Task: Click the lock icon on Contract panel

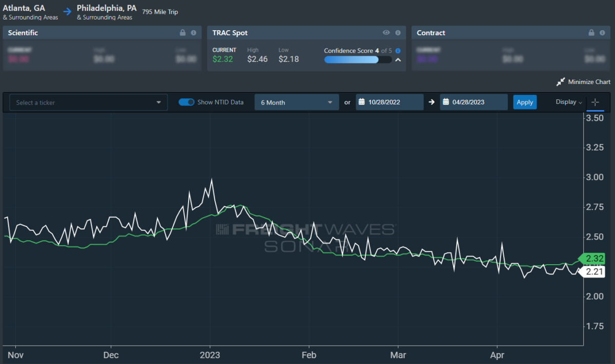Action: (591, 33)
